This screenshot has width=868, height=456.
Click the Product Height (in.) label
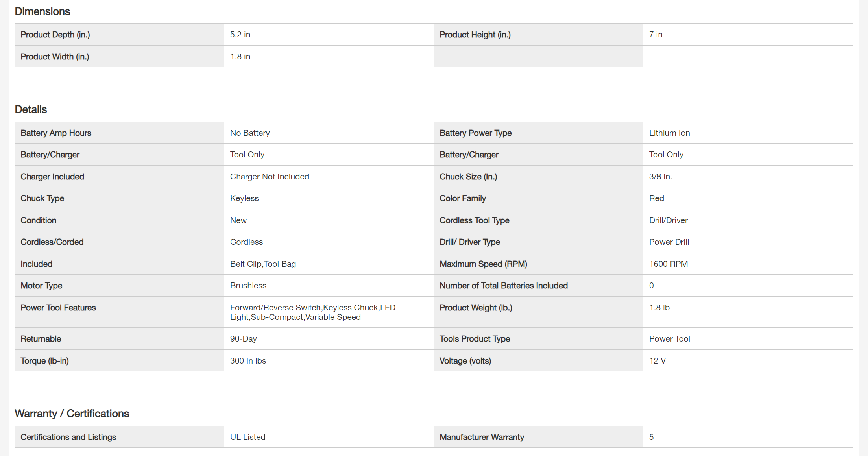click(x=475, y=35)
